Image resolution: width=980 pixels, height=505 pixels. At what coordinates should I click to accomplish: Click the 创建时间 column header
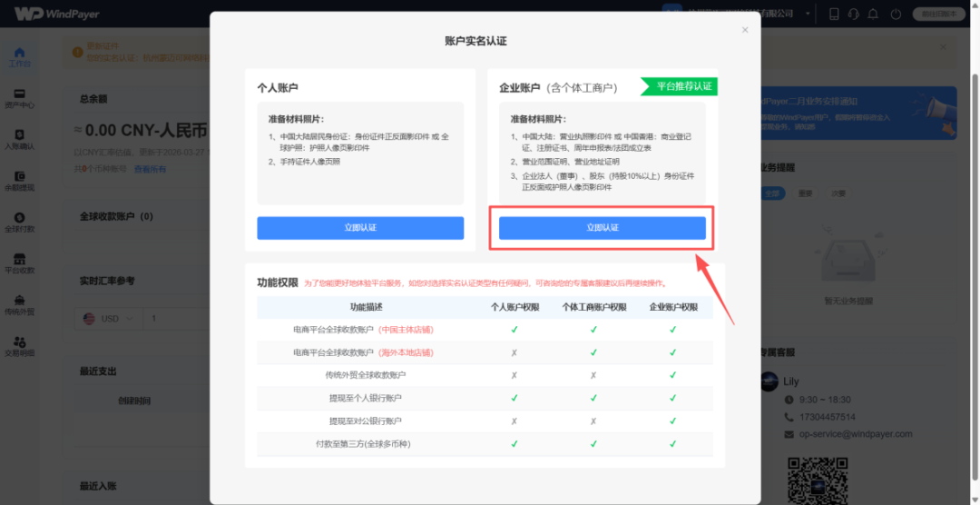134,401
